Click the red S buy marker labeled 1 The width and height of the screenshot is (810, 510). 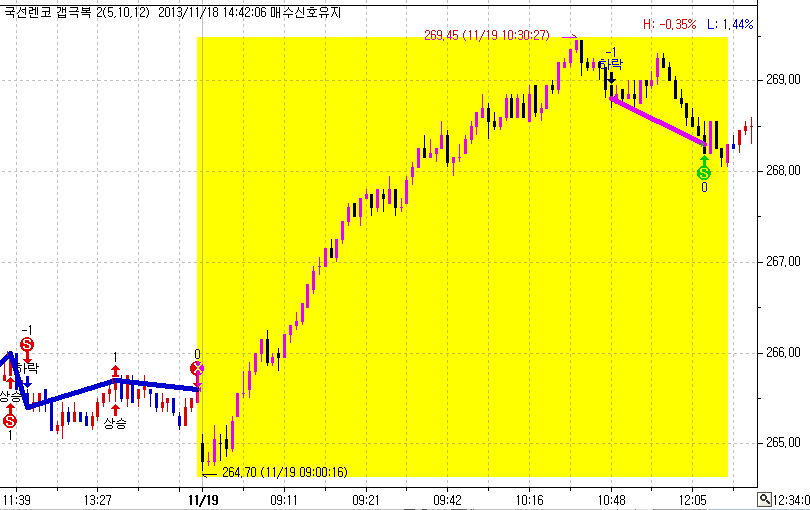[10, 421]
